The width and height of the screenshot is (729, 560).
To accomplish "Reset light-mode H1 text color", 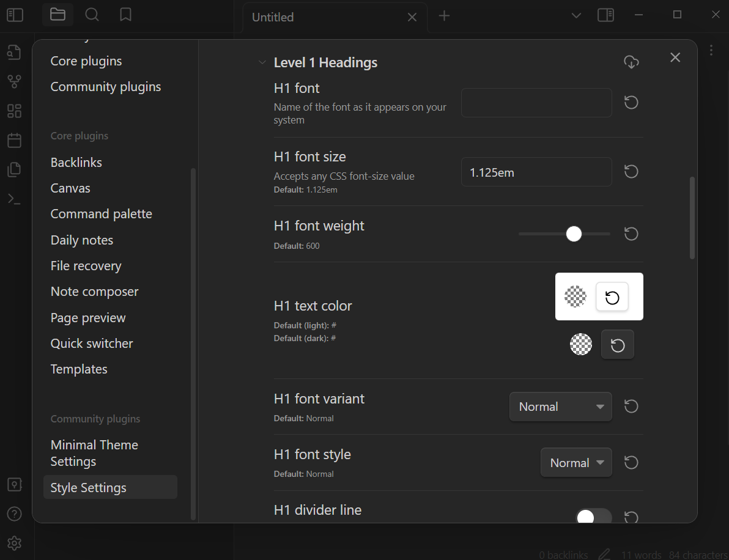I will point(612,297).
